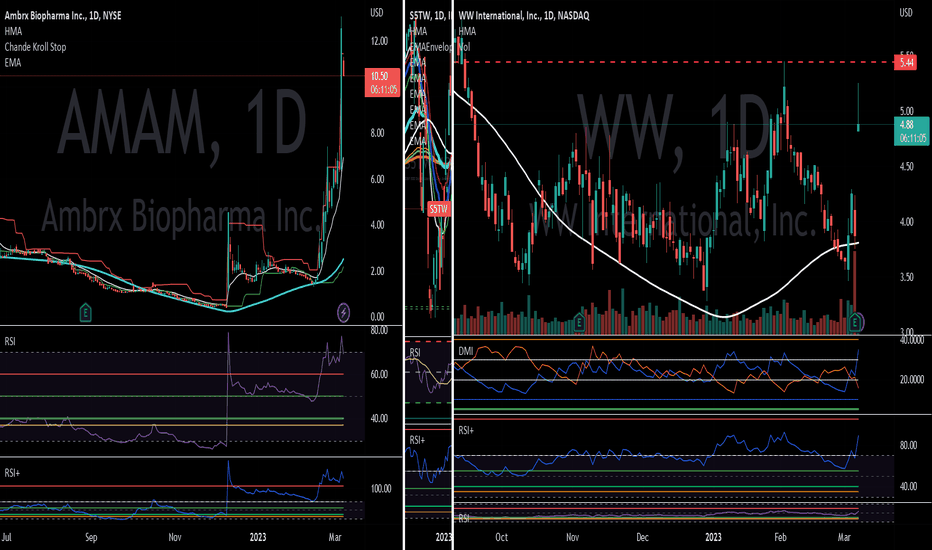Viewport: 932px width, 550px height.
Task: Open the USD currency selector on the WW chart
Action: click(x=906, y=12)
